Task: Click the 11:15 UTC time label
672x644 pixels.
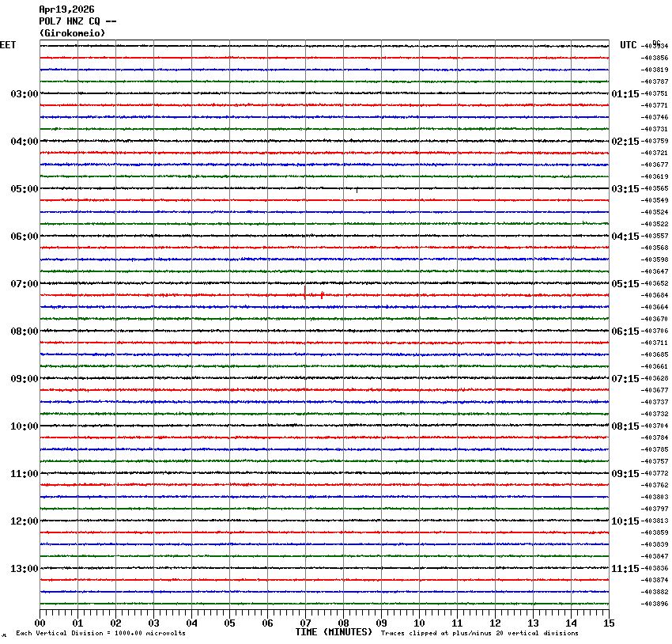Action: click(x=625, y=569)
